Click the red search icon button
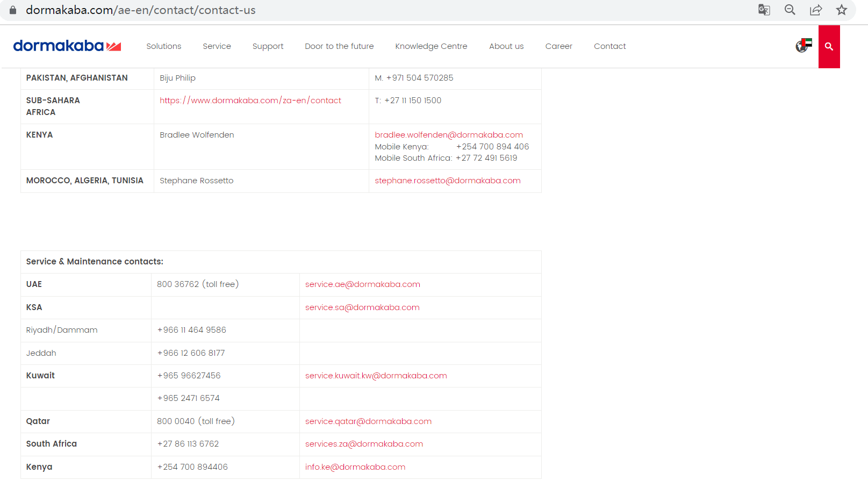This screenshot has width=868, height=488. click(829, 47)
